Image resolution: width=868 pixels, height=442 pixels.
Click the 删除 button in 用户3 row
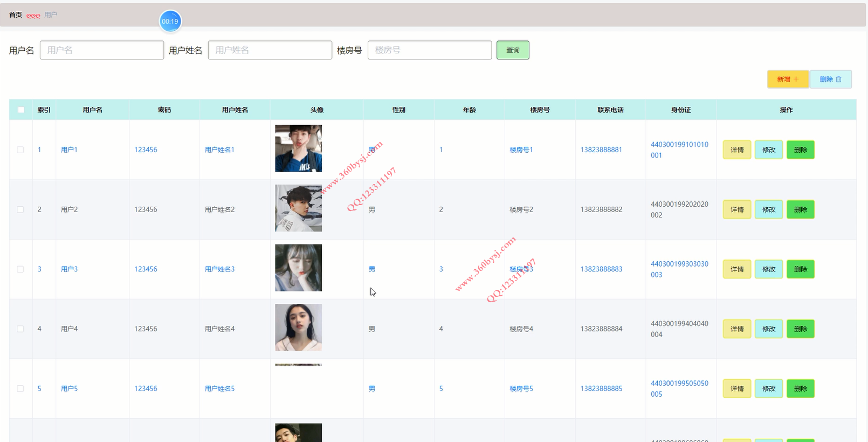pyautogui.click(x=801, y=269)
